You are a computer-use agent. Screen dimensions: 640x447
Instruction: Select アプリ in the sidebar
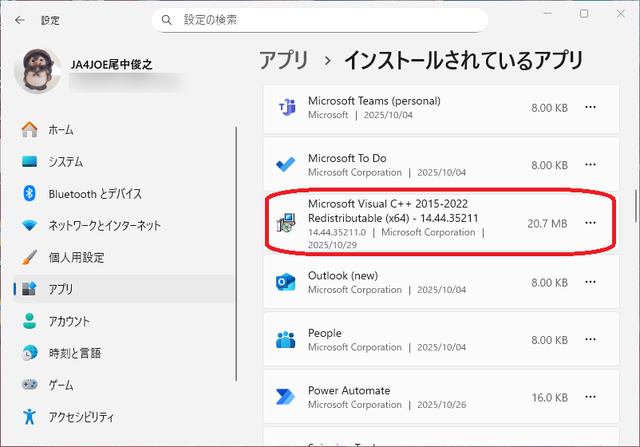(x=124, y=289)
